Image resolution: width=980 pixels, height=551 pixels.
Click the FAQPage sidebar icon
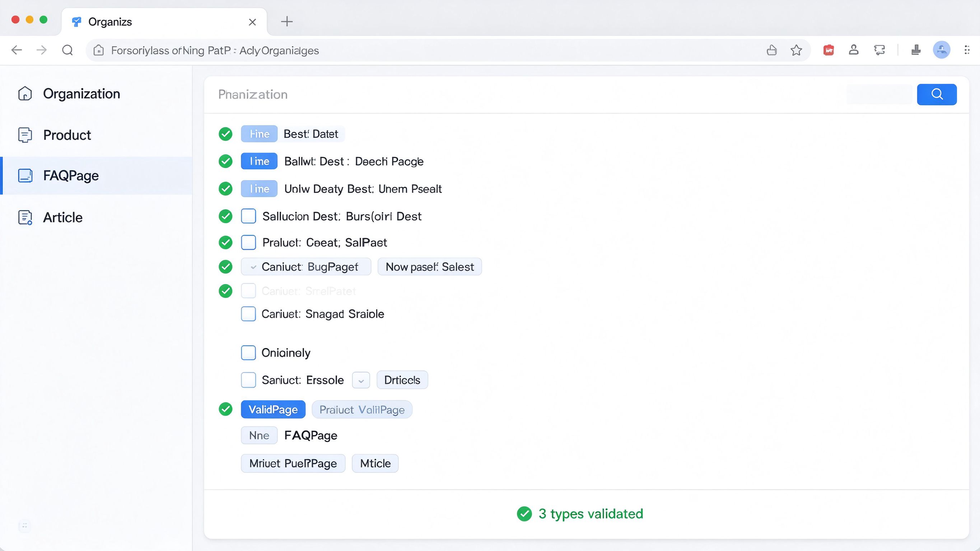pyautogui.click(x=25, y=176)
